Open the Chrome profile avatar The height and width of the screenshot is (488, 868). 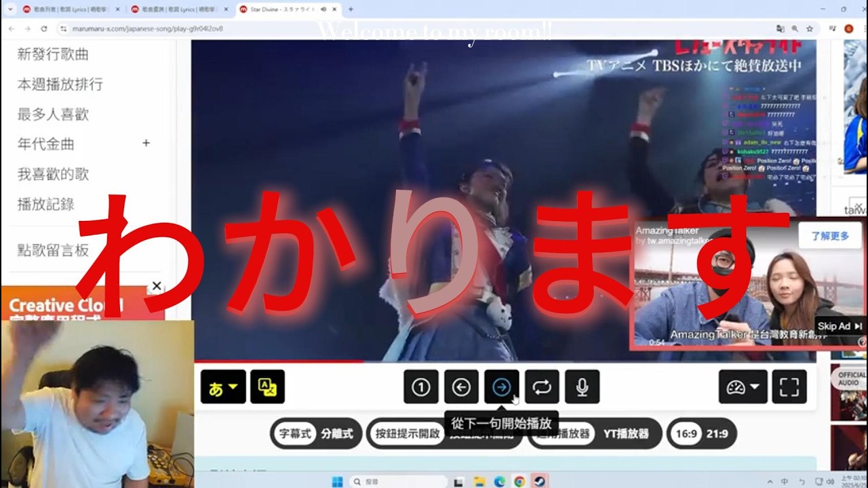[848, 28]
